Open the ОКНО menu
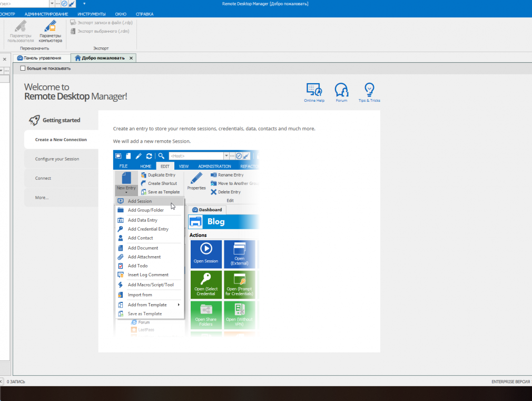This screenshot has width=532, height=401. point(121,14)
